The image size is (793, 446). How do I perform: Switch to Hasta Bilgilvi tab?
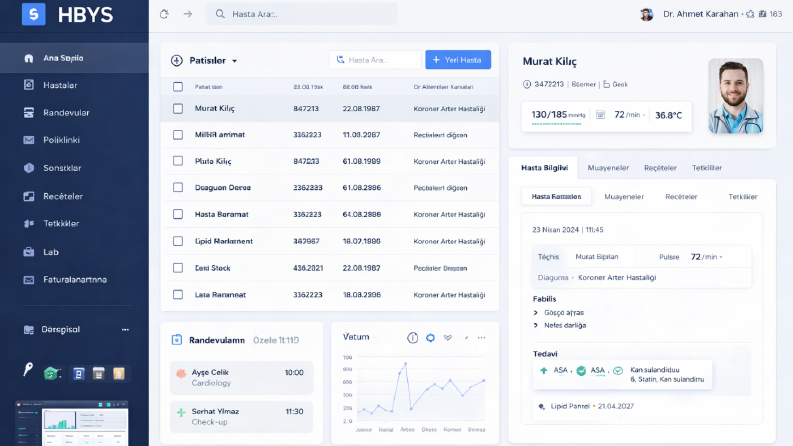544,168
